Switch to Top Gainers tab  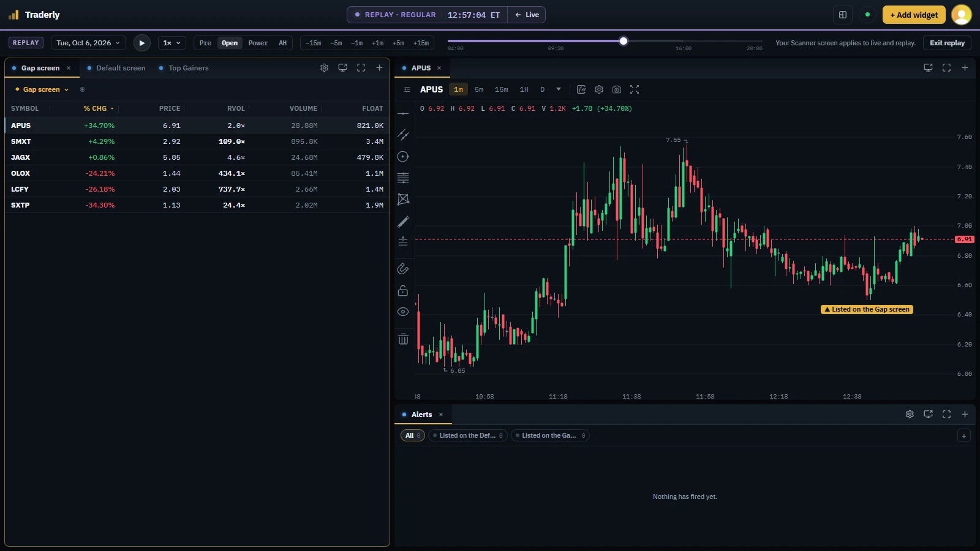point(184,68)
